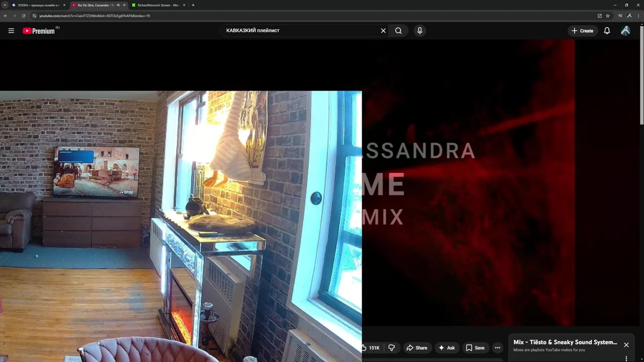Open the media controls icon in toolbar
This screenshot has height=362, width=644.
tap(620, 16)
